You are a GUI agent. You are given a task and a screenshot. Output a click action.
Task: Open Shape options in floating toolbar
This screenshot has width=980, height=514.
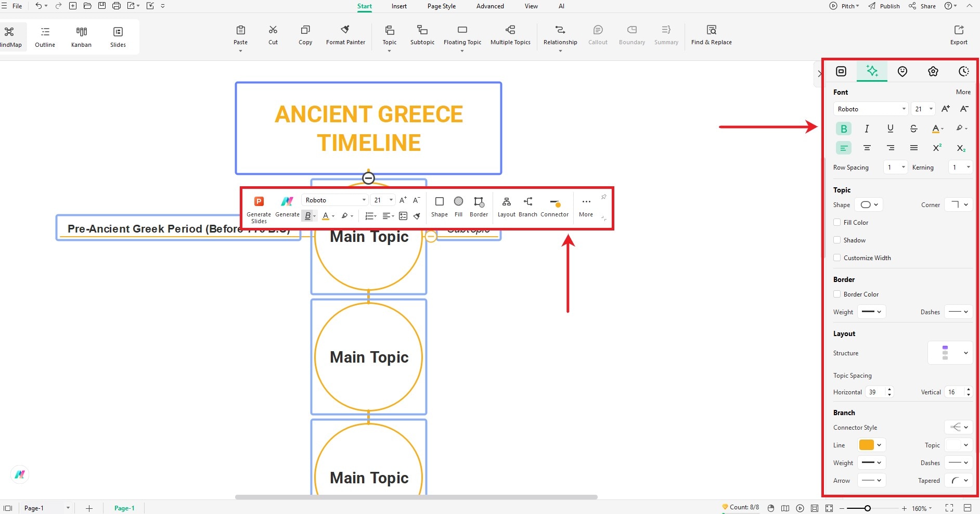click(x=440, y=207)
